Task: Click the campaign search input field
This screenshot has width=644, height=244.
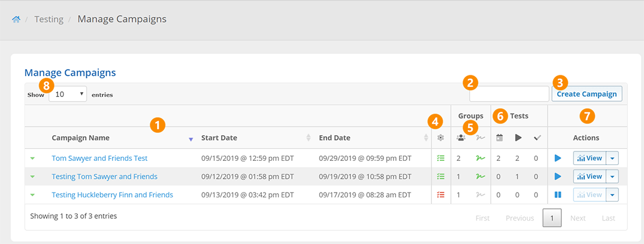Action: tap(509, 94)
